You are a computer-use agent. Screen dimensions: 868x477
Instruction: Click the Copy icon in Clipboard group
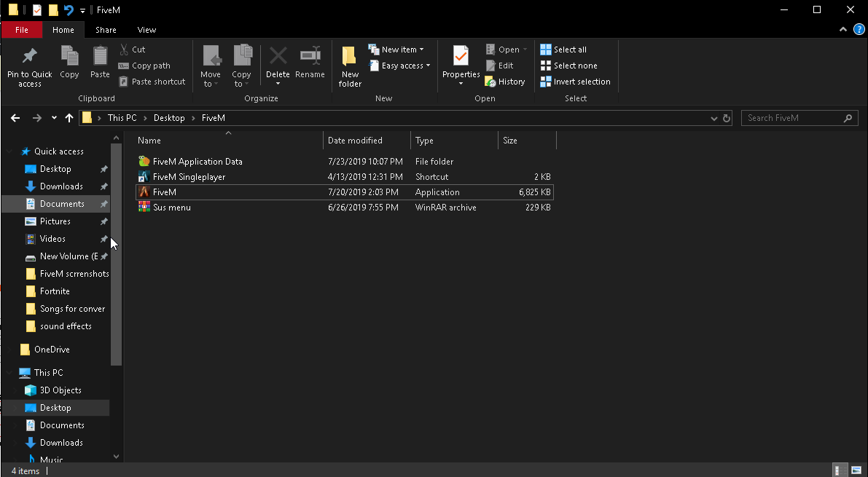click(x=69, y=57)
